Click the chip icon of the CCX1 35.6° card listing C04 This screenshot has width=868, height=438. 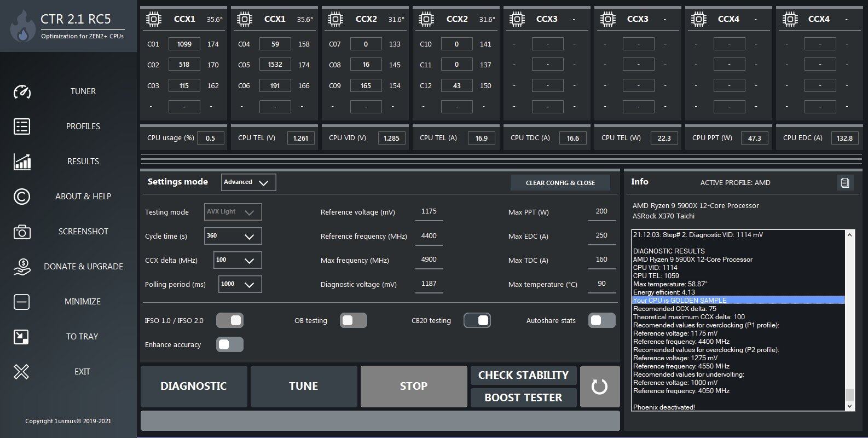(245, 20)
